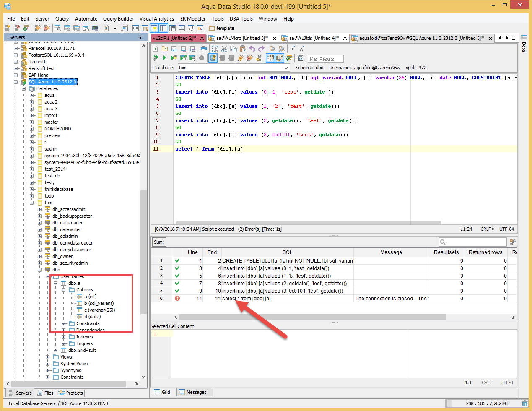Click the Redo arrow icon
Viewport: 532px width, 411px height.
click(x=261, y=49)
